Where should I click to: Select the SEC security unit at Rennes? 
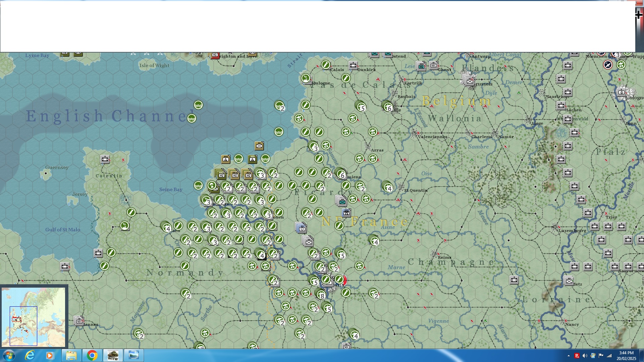point(79,321)
